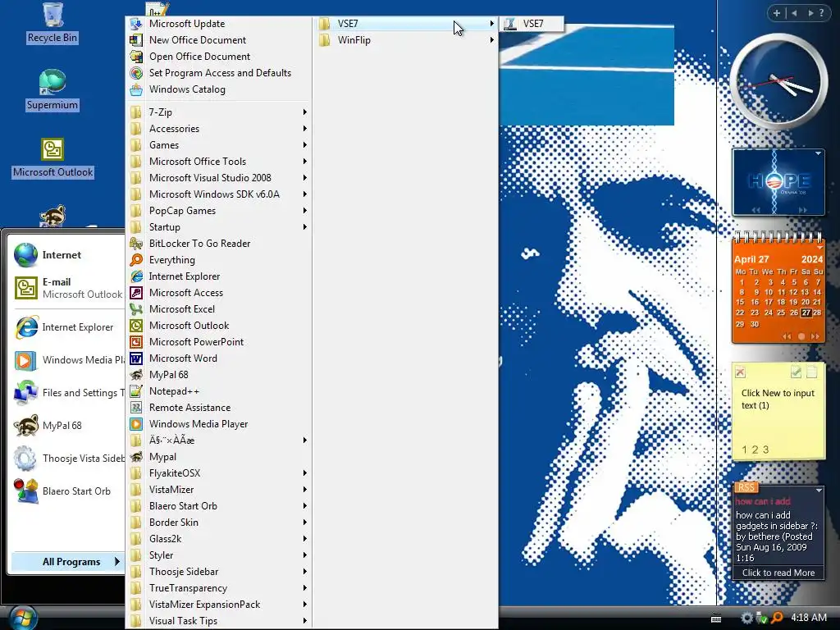Expand Microsoft Windows SDK v6.0A folder
Image resolution: width=840 pixels, height=630 pixels.
click(219, 194)
